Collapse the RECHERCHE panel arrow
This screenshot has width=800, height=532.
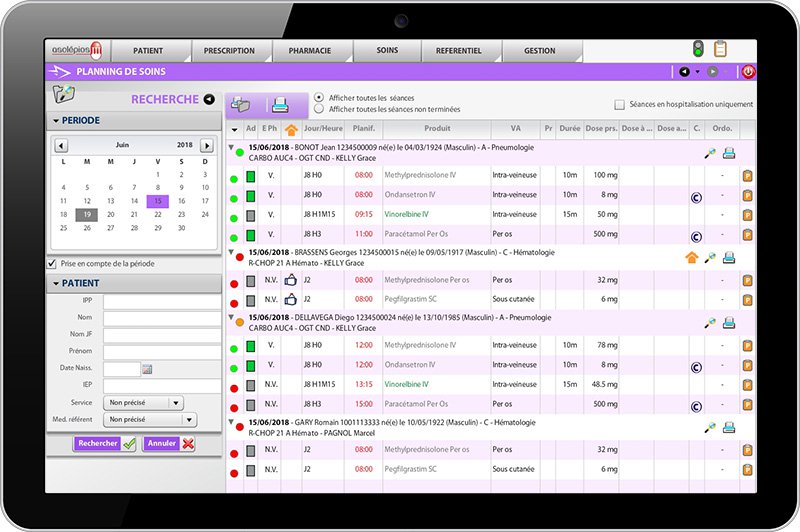click(209, 99)
